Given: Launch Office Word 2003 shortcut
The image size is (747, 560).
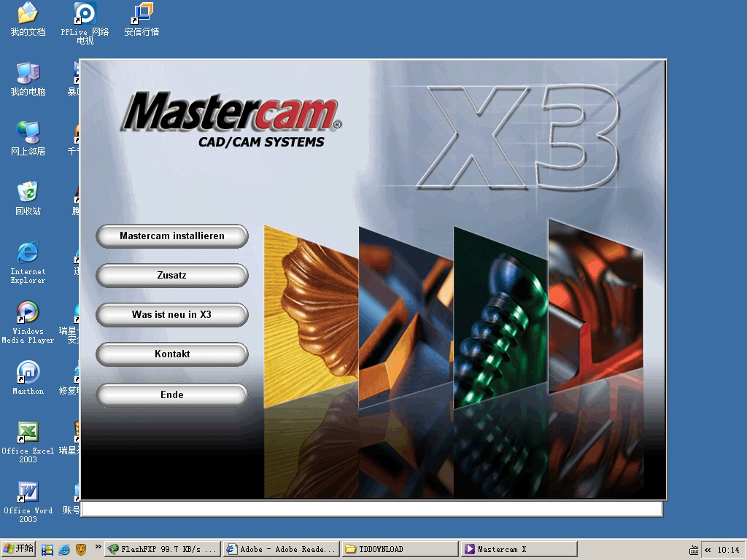Looking at the screenshot, I should pos(28,502).
